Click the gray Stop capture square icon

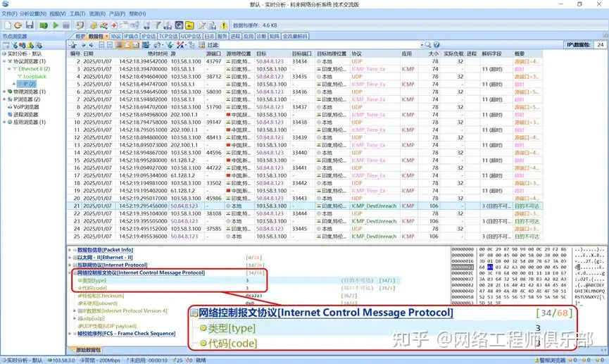point(67,25)
